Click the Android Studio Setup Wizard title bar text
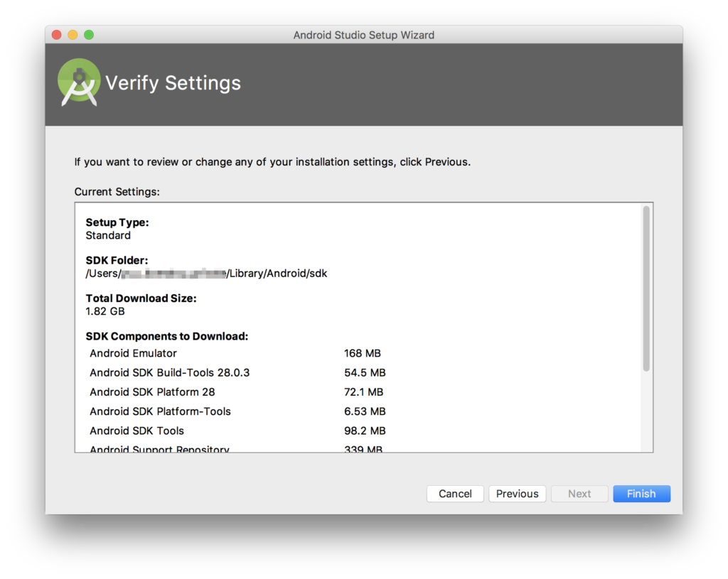Image resolution: width=728 pixels, height=579 pixels. tap(364, 36)
